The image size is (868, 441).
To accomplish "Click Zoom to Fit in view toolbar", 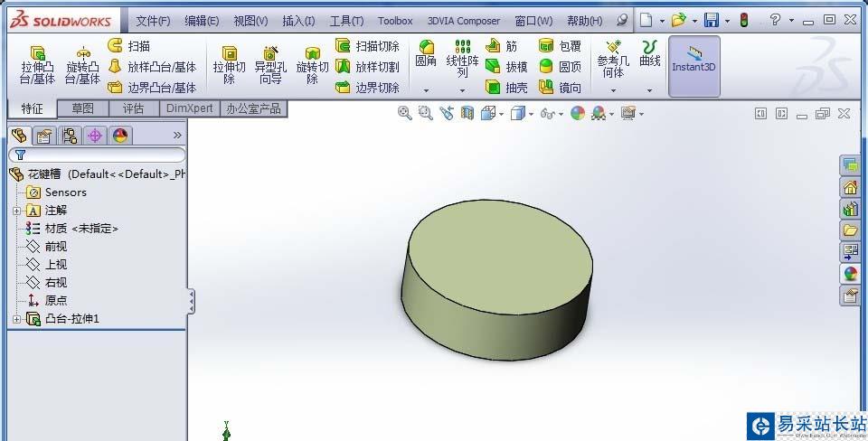I will click(405, 114).
